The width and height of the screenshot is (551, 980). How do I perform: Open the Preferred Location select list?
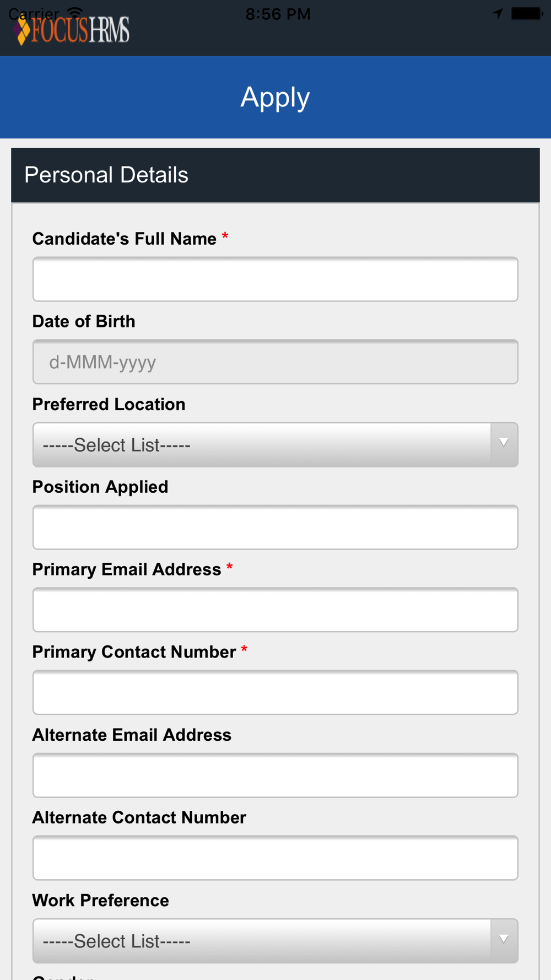275,445
